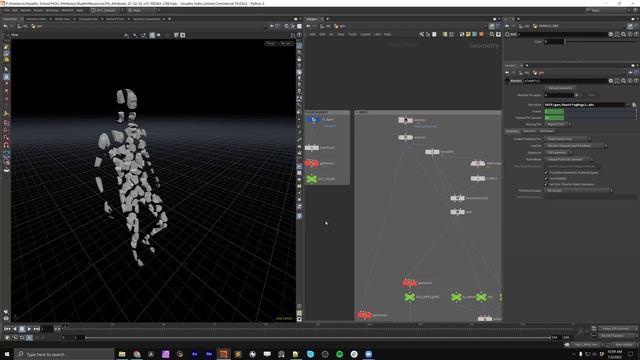Open network editor Layout menu

pos(365,35)
